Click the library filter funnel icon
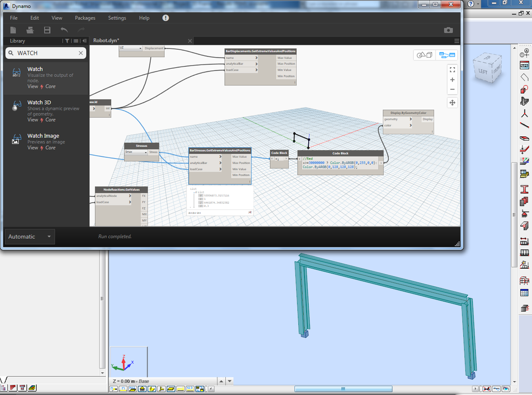This screenshot has width=532, height=395. [x=67, y=41]
